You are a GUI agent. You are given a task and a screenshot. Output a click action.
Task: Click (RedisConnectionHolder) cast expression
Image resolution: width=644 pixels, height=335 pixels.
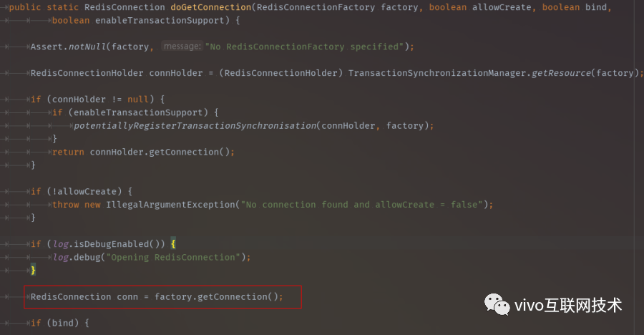pos(281,73)
